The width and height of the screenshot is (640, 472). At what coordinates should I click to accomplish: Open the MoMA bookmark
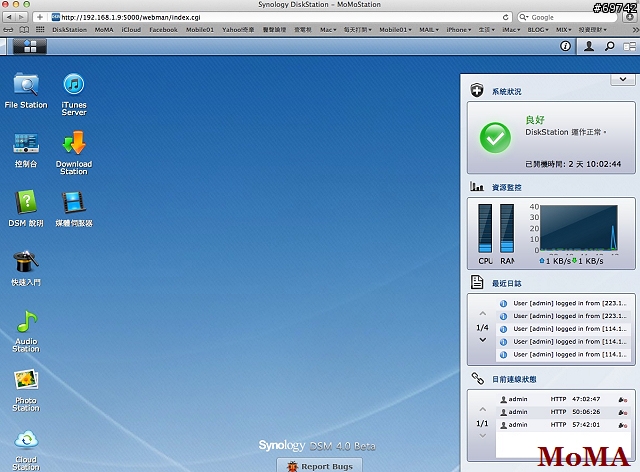coord(104,29)
